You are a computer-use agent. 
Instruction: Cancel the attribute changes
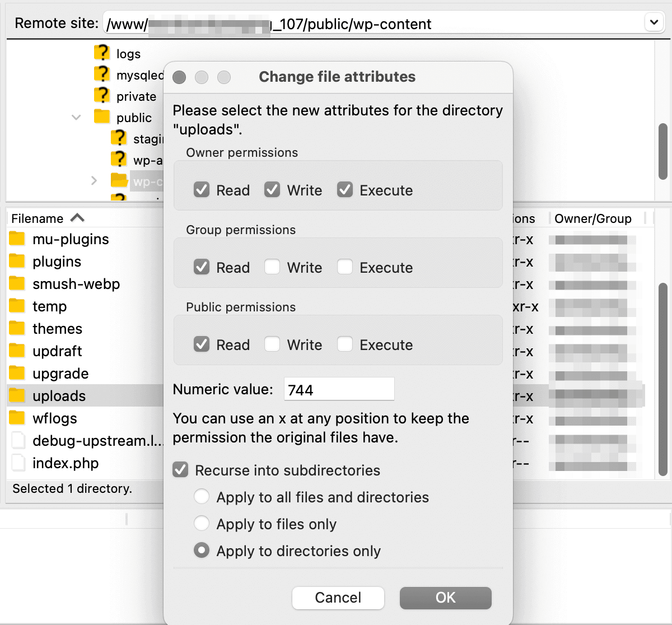tap(338, 598)
